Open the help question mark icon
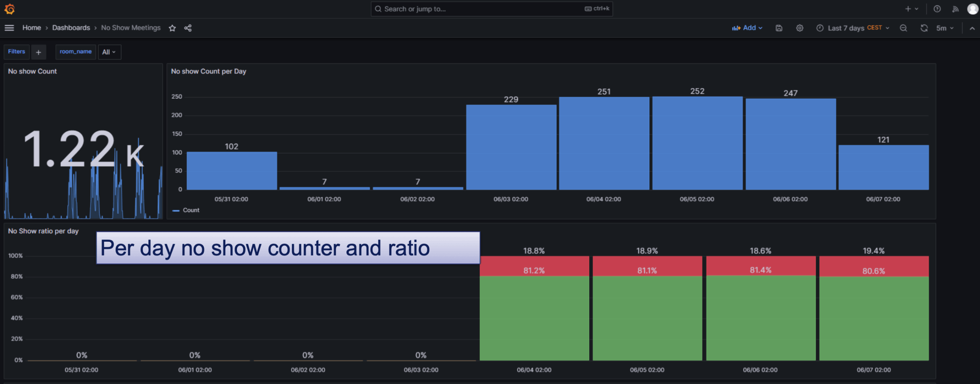980x384 pixels. pos(937,9)
